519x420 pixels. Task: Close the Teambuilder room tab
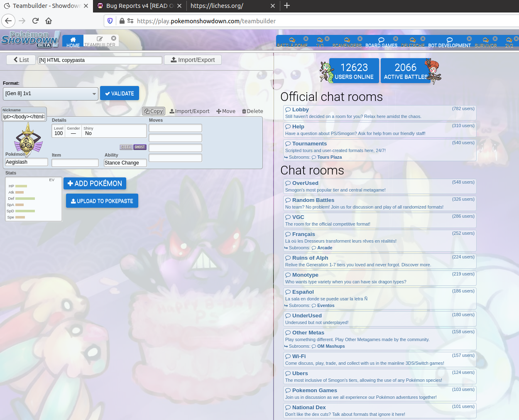pos(114,38)
